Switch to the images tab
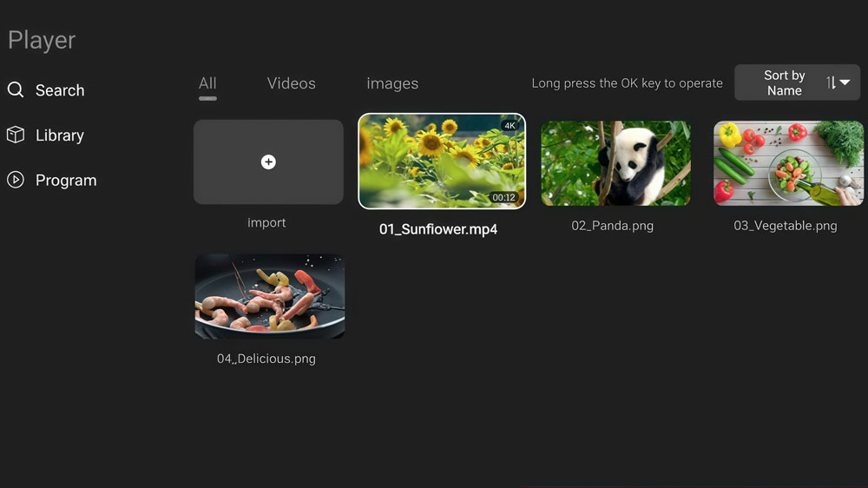The image size is (868, 488). (x=392, y=83)
